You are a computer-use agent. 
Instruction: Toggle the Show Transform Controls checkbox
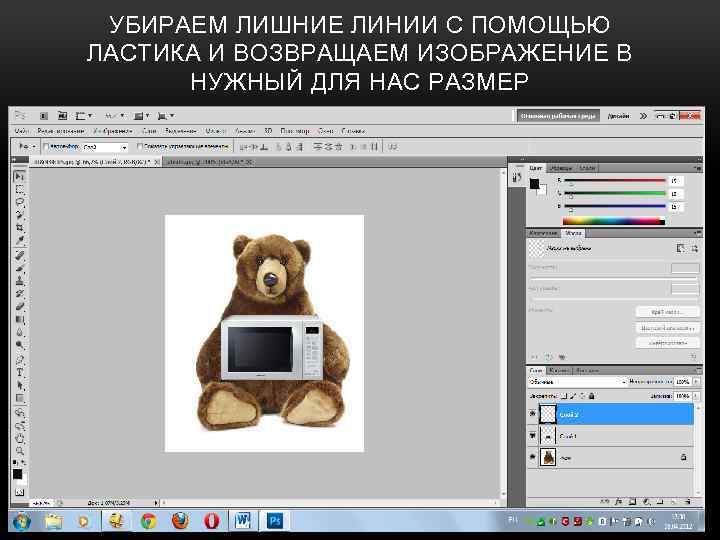pyautogui.click(x=140, y=146)
